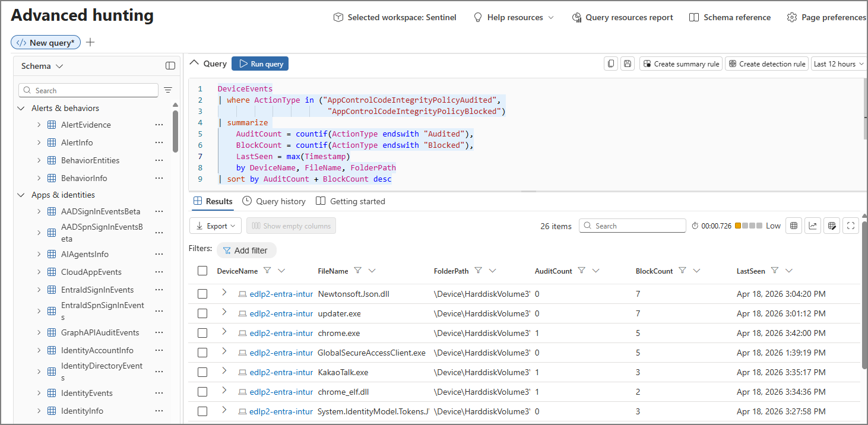Open more options for BehaviorInfo table

coord(159,178)
